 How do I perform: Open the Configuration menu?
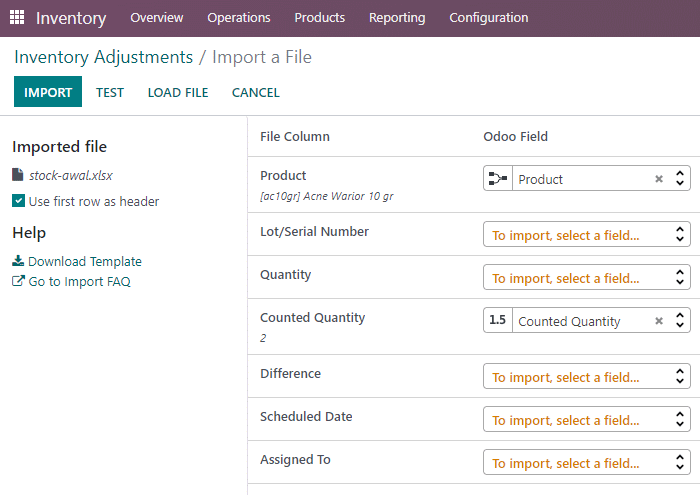pyautogui.click(x=489, y=17)
